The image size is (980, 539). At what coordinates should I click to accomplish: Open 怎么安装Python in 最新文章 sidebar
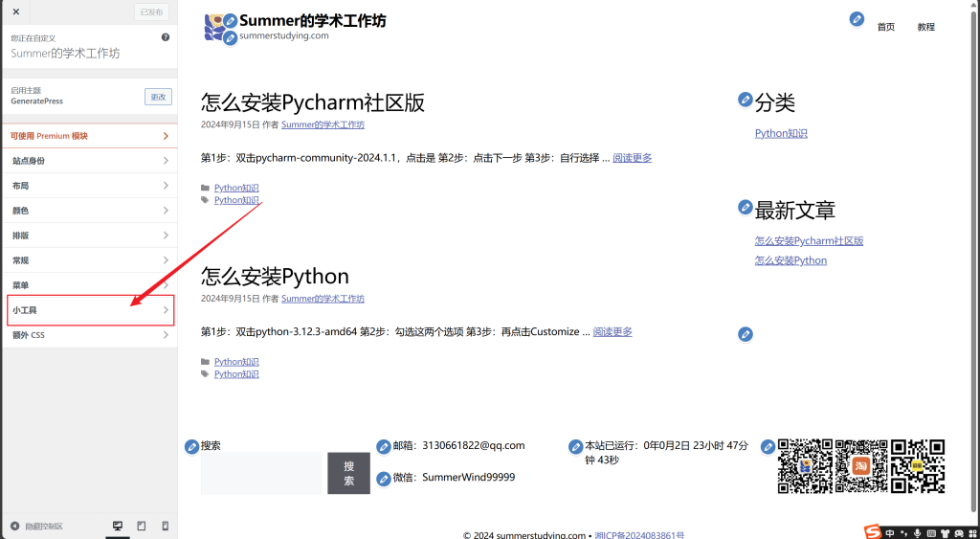tap(791, 260)
